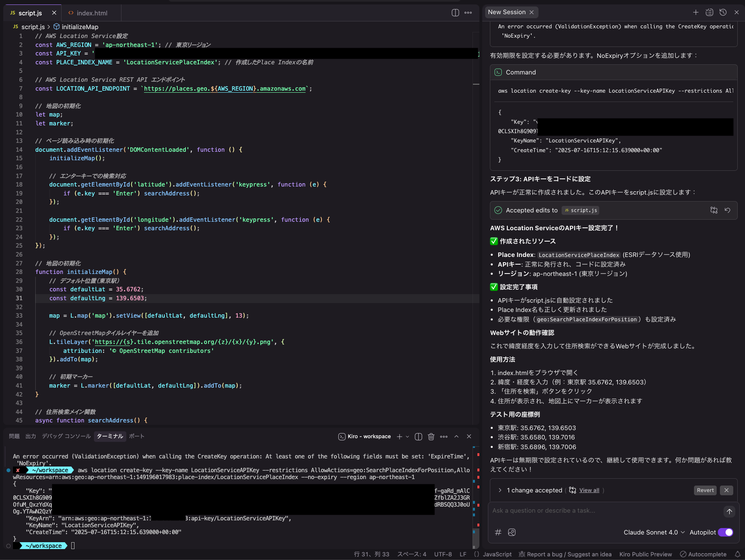The image size is (745, 560).
Task: Change indentation via 'スペース: 4'
Action: pyautogui.click(x=412, y=554)
